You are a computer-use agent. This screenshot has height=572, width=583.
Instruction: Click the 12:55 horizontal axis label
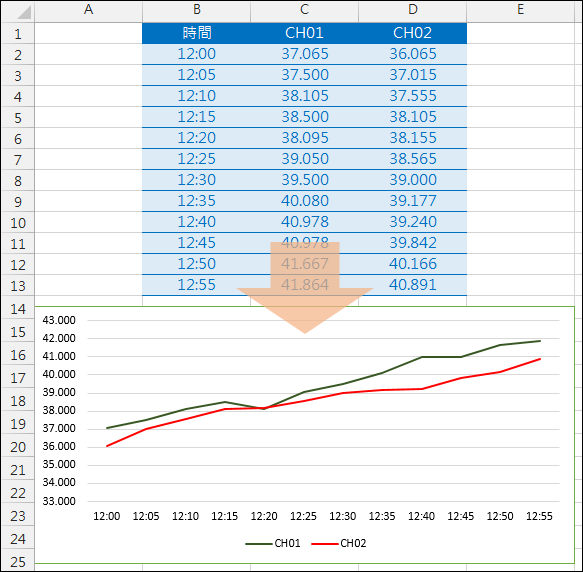pyautogui.click(x=539, y=516)
